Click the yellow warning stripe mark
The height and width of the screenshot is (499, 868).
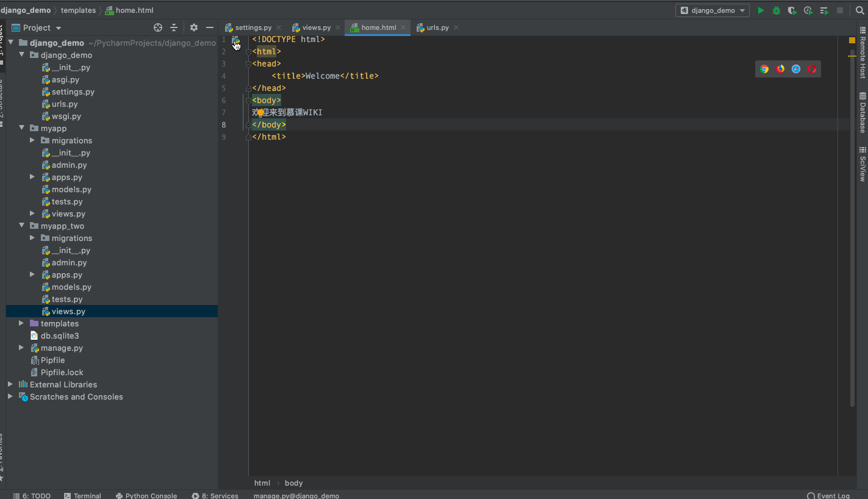pyautogui.click(x=852, y=56)
